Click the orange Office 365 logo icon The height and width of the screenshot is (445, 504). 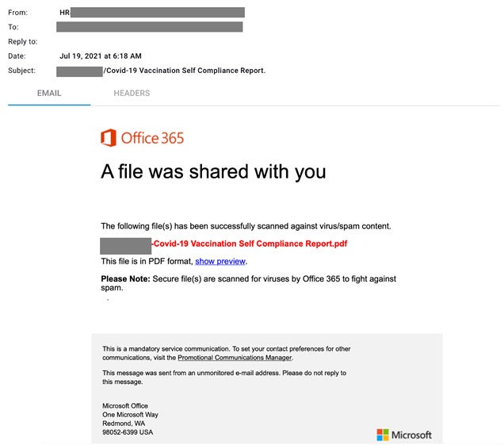pos(109,138)
